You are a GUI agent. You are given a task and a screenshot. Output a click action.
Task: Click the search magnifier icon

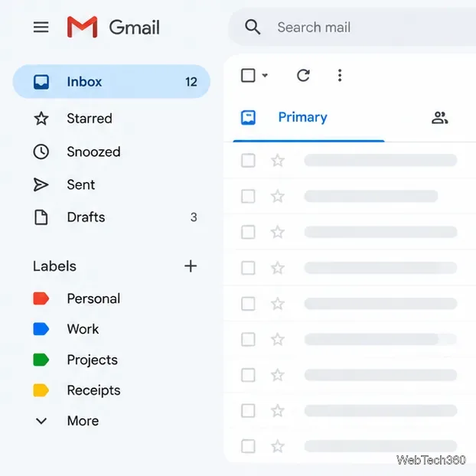coord(253,27)
